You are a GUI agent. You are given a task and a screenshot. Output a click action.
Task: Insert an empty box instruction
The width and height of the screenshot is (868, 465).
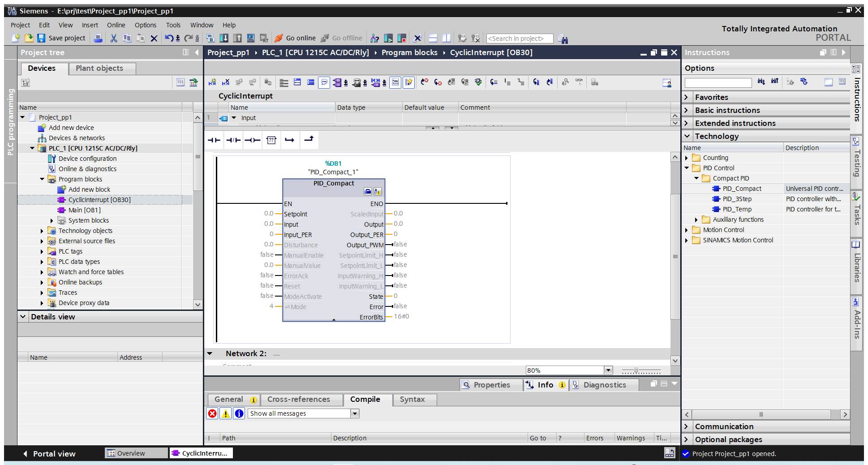coord(271,140)
